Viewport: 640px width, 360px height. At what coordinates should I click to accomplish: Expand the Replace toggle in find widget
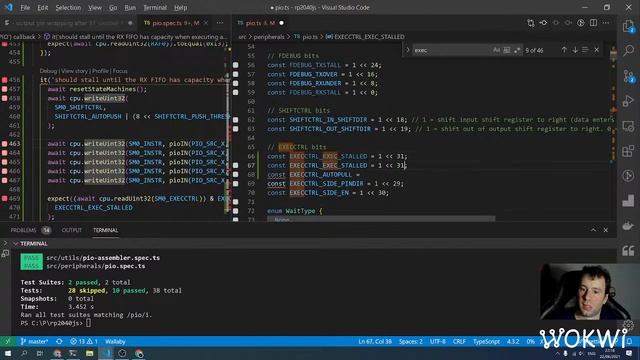pos(407,50)
